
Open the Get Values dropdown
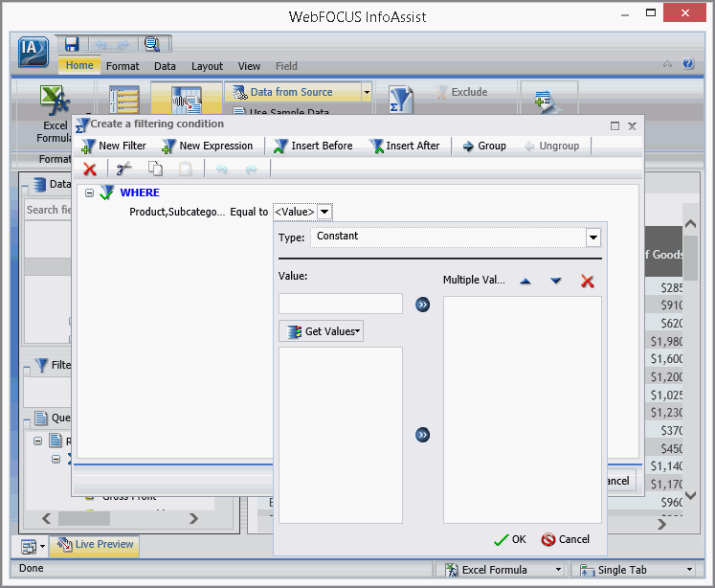[x=321, y=331]
